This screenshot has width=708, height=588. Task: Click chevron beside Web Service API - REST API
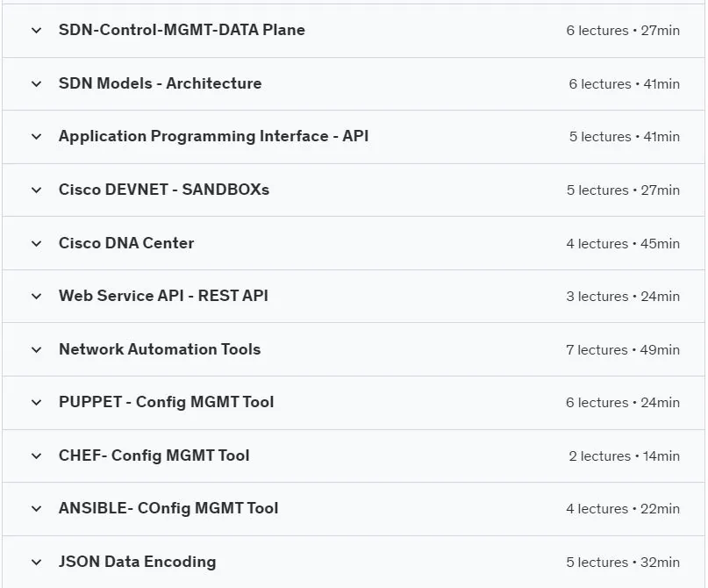pyautogui.click(x=37, y=297)
